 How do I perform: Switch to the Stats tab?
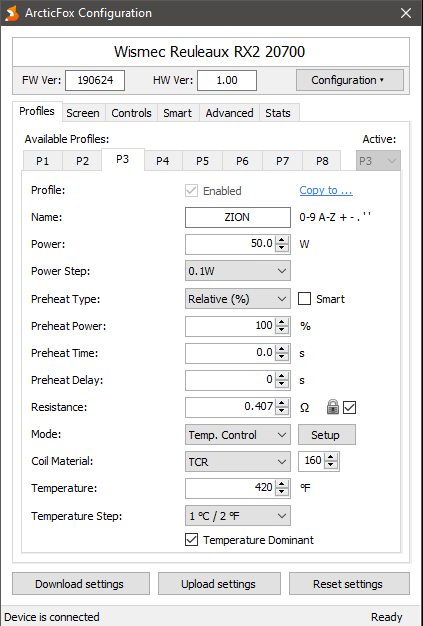[278, 113]
